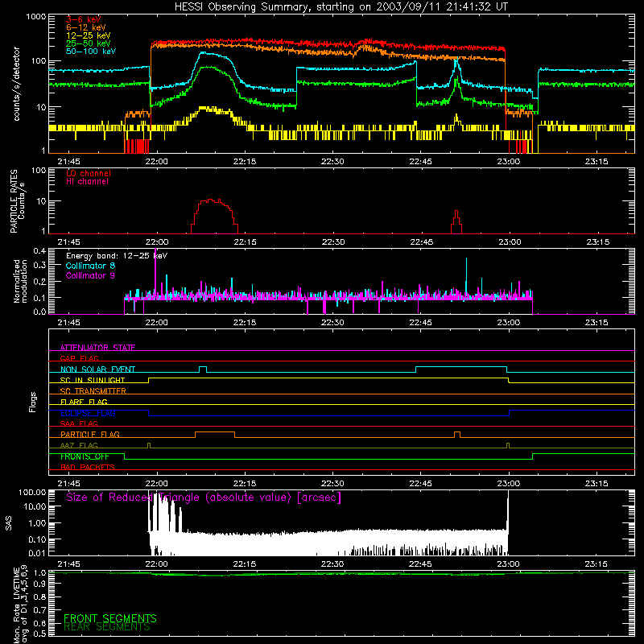Click the PARTICLE FLAG label
The image size is (644, 644).
point(90,434)
